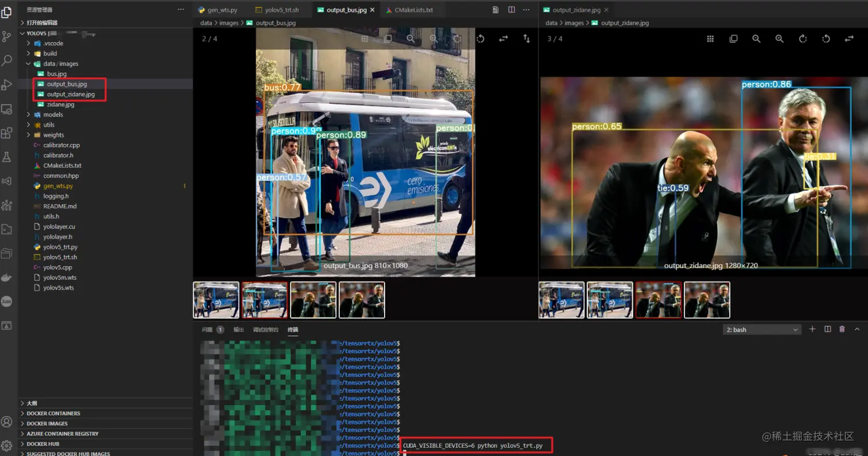Kill the terminal with trash icon
Screen dimensions: 868x456
coord(842,329)
